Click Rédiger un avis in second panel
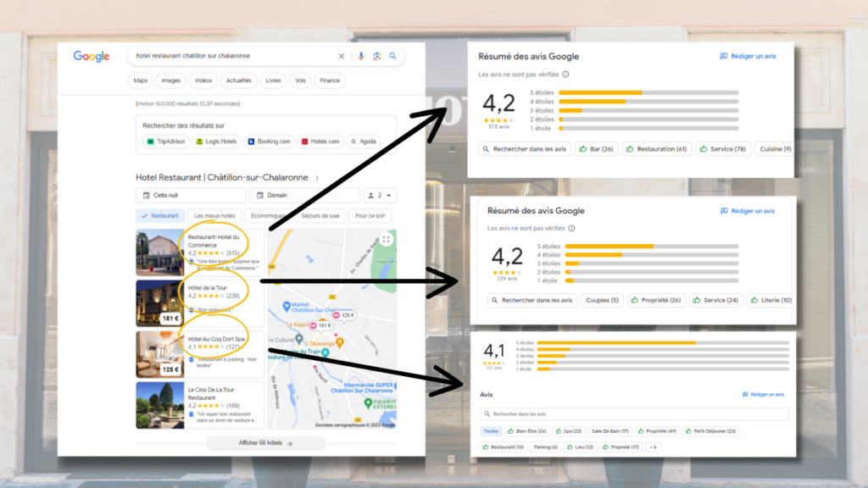The image size is (868, 488). click(748, 211)
